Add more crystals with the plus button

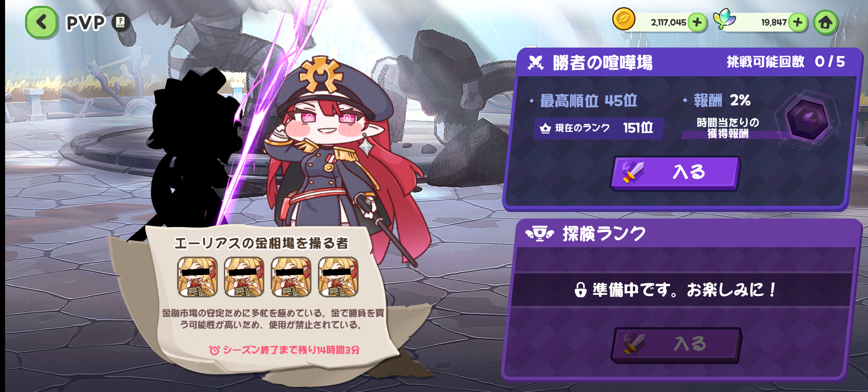tap(798, 23)
